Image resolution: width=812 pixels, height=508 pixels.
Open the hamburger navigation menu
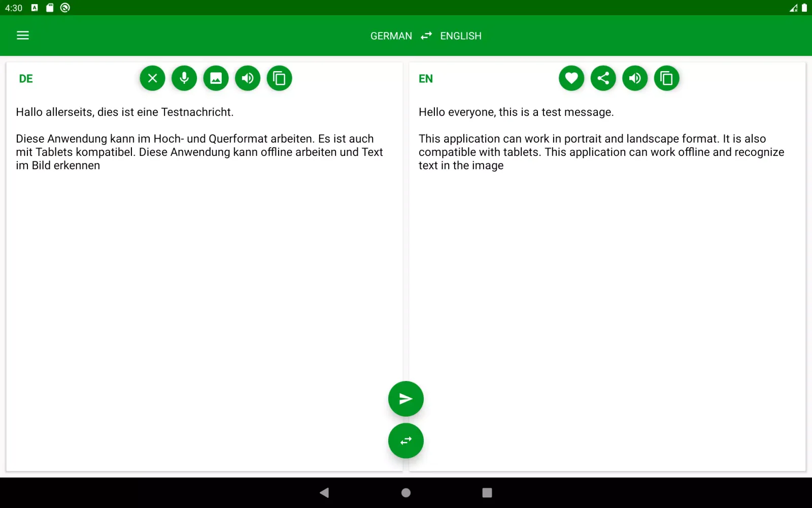23,36
